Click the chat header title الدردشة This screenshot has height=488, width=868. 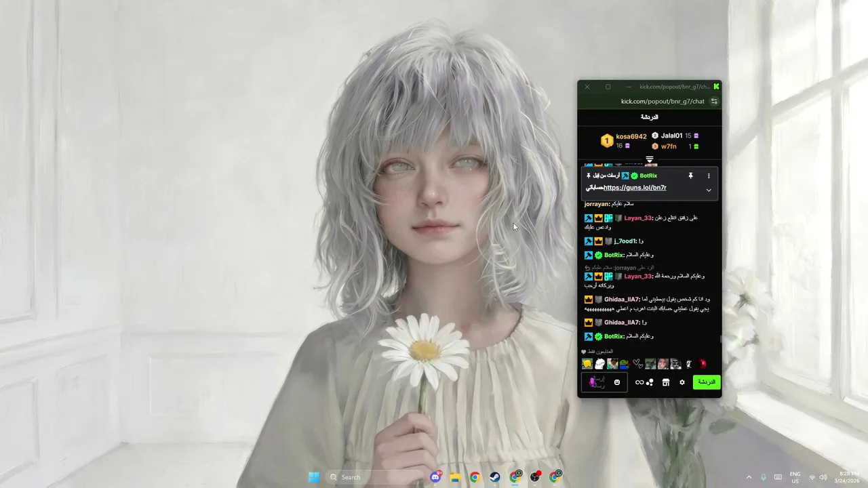(x=650, y=117)
